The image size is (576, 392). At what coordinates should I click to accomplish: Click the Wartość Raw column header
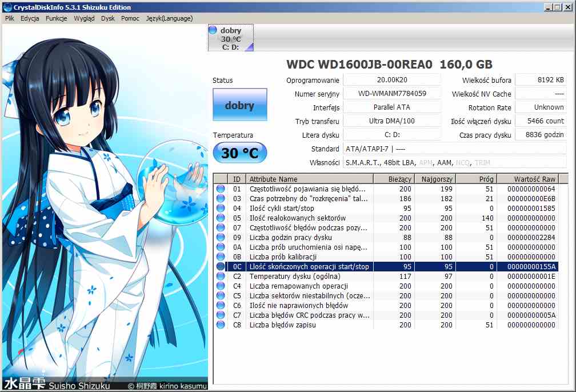[528, 179]
